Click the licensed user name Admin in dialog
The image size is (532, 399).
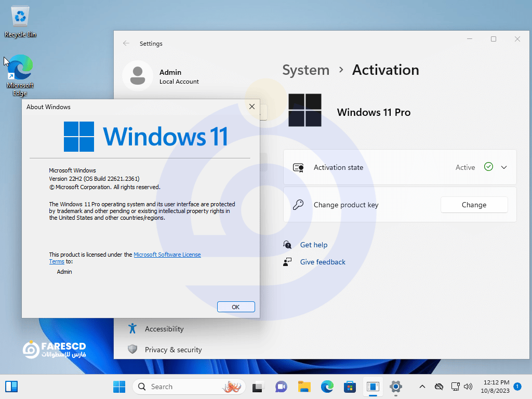tap(64, 272)
